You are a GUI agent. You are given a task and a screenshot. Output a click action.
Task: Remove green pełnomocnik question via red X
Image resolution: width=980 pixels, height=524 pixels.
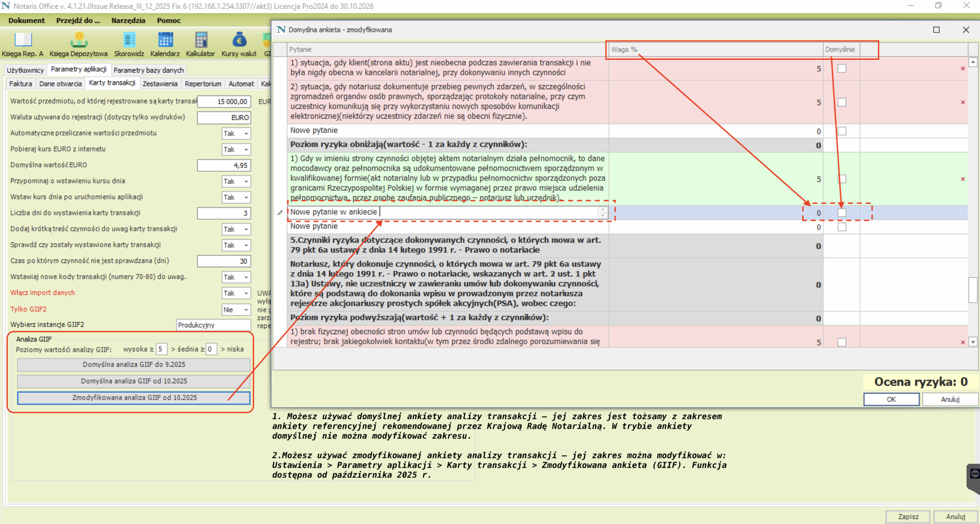[x=962, y=179]
